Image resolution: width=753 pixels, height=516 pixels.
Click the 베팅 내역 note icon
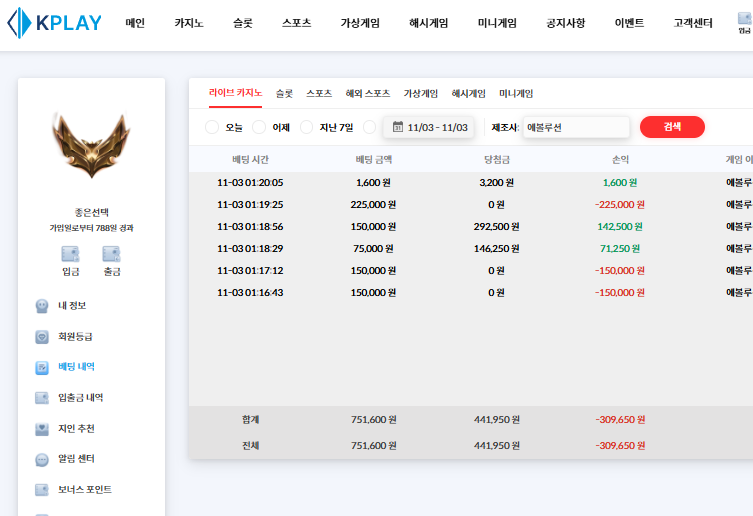pos(42,368)
